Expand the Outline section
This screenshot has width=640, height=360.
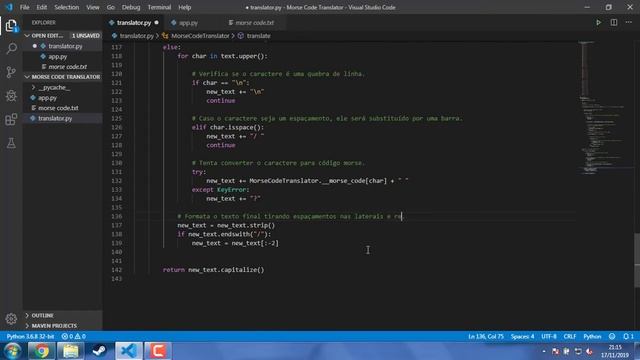(42, 315)
